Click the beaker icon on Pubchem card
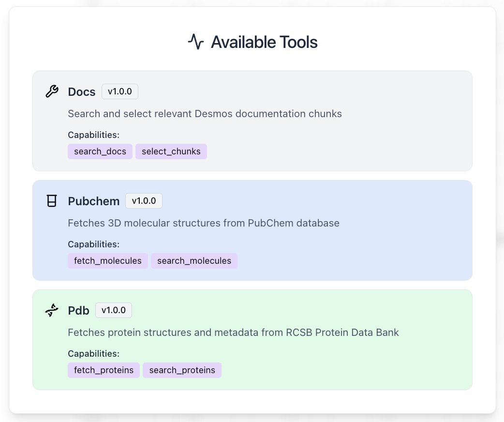The image size is (504, 422). click(x=52, y=201)
